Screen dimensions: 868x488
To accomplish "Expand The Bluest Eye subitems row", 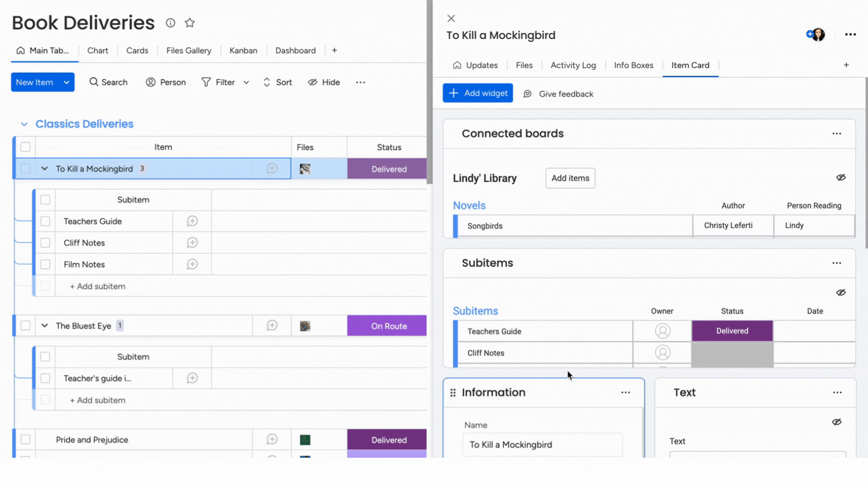I will tap(44, 326).
